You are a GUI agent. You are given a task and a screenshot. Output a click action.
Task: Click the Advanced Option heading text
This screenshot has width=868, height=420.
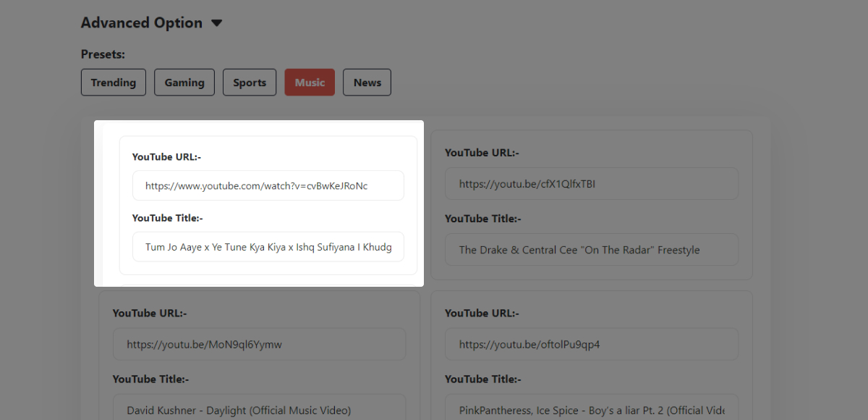(142, 23)
